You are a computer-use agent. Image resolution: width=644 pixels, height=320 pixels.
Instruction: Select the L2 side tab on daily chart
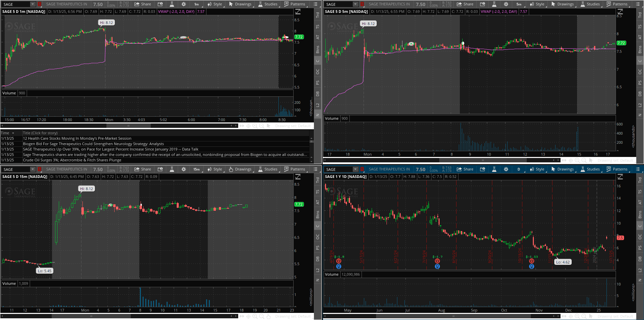(x=640, y=270)
